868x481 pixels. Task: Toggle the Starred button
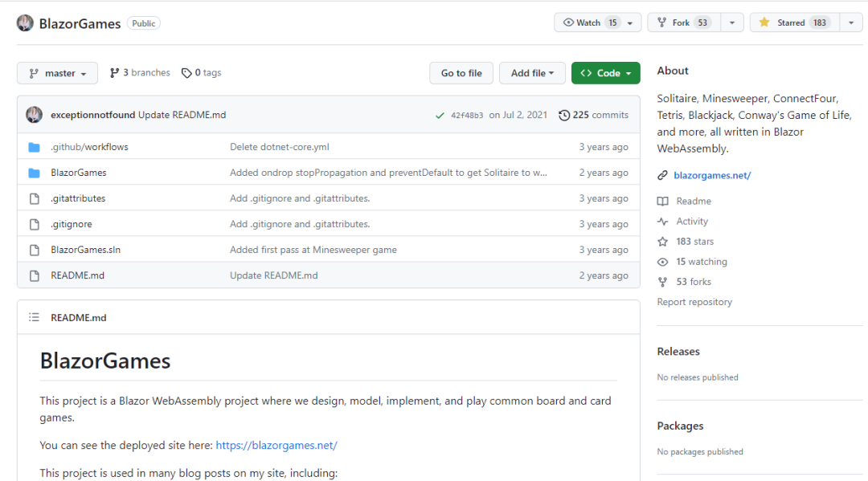tap(795, 22)
